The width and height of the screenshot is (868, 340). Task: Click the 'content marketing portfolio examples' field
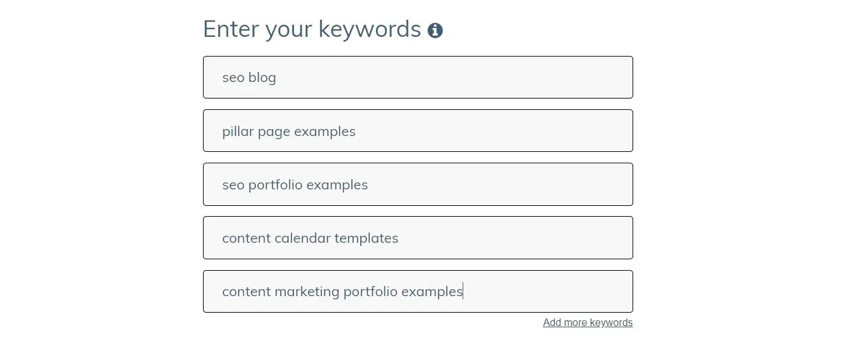click(418, 292)
